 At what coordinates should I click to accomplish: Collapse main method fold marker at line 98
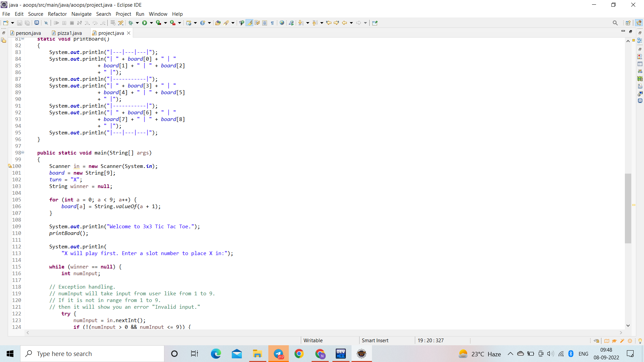[23, 153]
